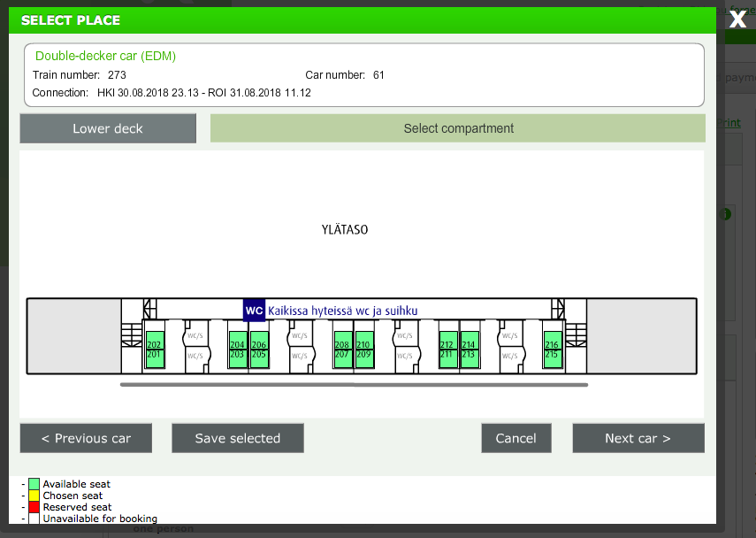Viewport: 756px width, 538px height.
Task: Pick seat 212 in the car layout
Action: click(447, 344)
